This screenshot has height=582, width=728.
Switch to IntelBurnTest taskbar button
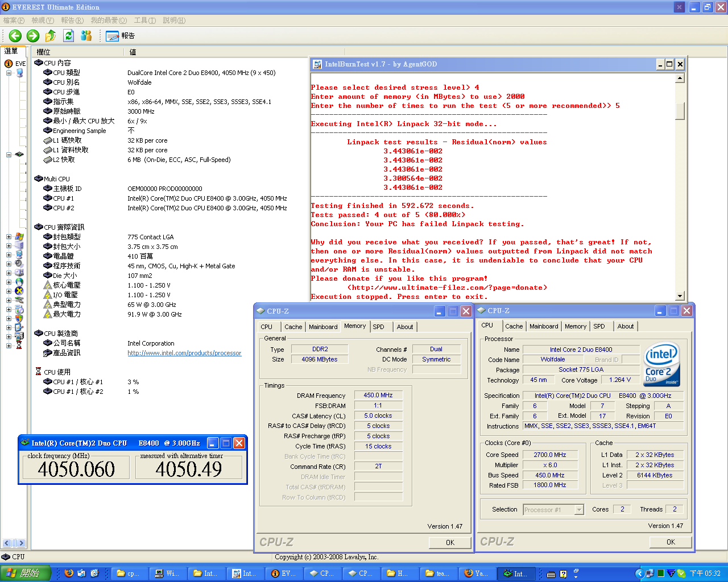coord(246,573)
